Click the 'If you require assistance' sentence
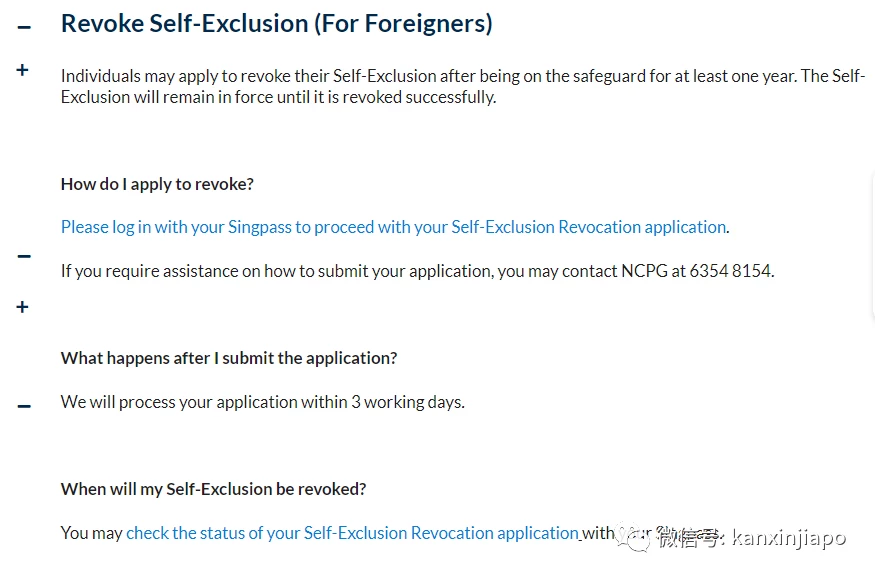Screen dimensions: 875x578 point(417,271)
